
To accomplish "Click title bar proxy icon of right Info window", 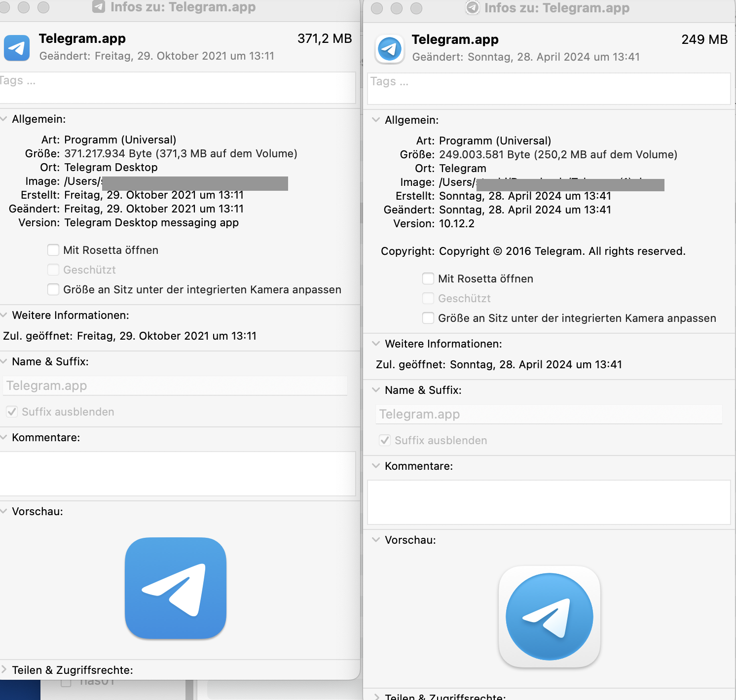I will click(473, 8).
